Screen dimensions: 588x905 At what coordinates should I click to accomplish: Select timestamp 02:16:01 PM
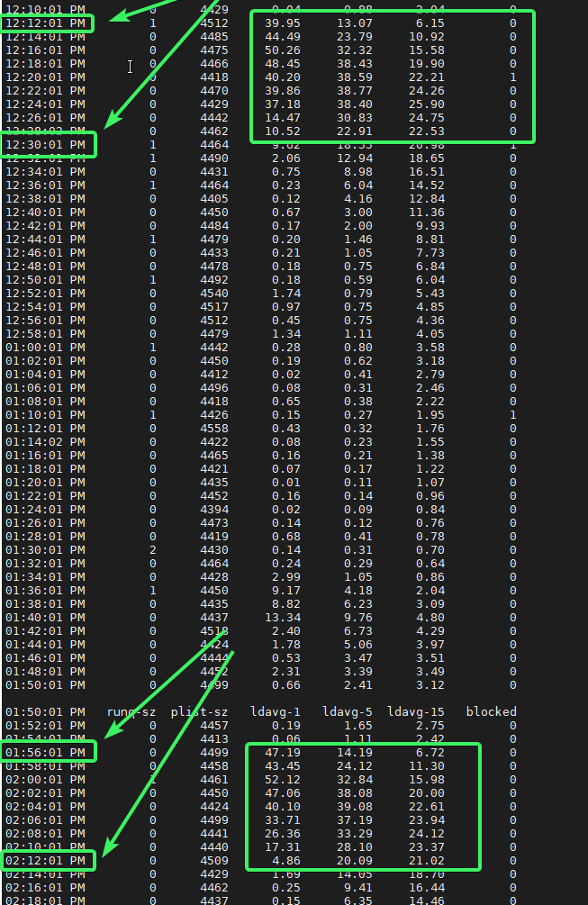[x=45, y=888]
